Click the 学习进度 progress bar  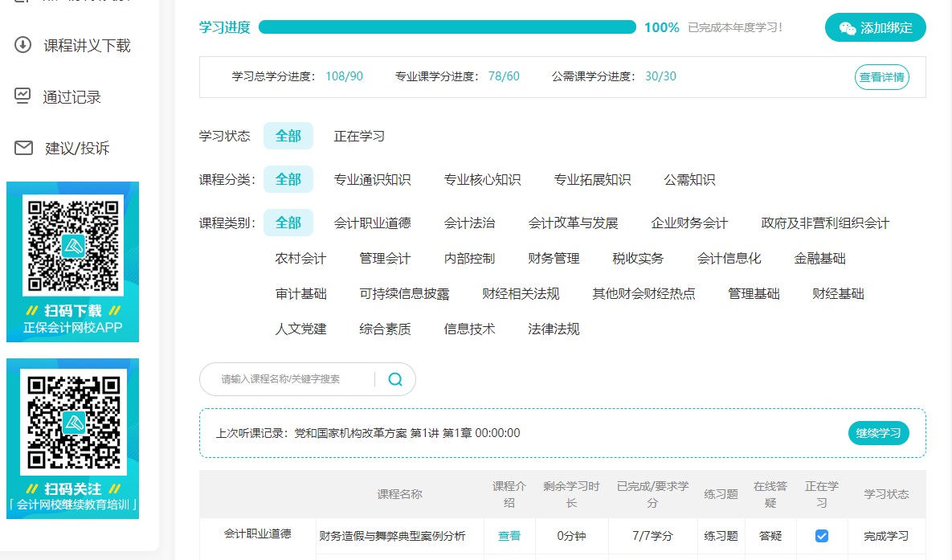(450, 27)
